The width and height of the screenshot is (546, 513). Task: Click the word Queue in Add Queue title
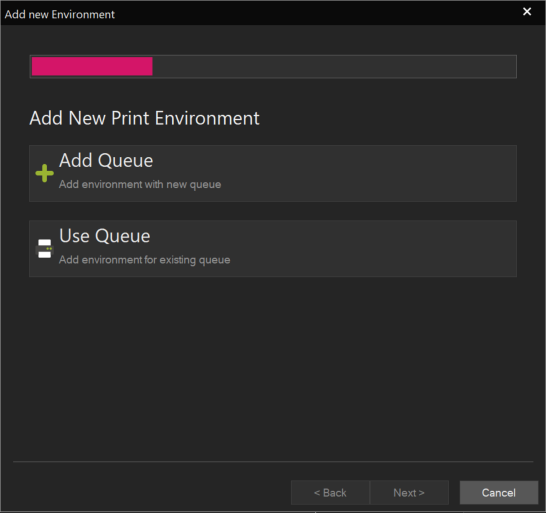pos(125,161)
